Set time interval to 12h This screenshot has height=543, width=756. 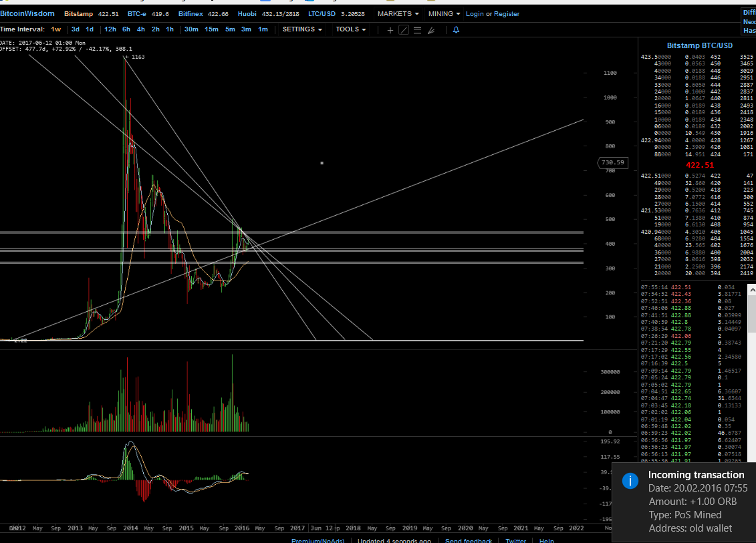click(x=110, y=29)
